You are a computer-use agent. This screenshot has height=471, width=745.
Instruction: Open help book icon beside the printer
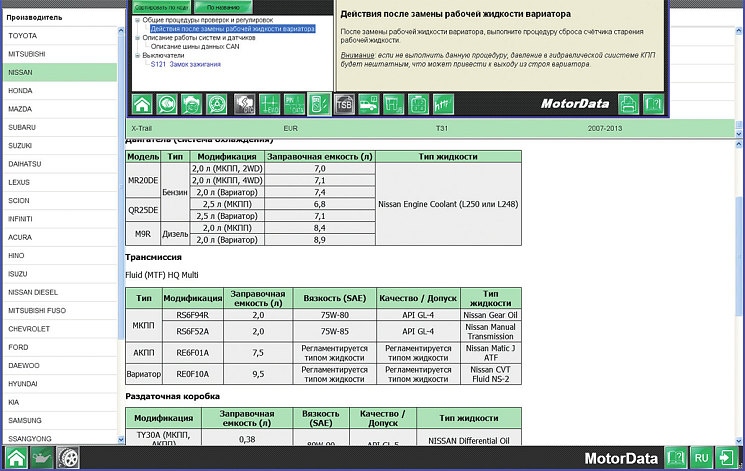pos(653,104)
